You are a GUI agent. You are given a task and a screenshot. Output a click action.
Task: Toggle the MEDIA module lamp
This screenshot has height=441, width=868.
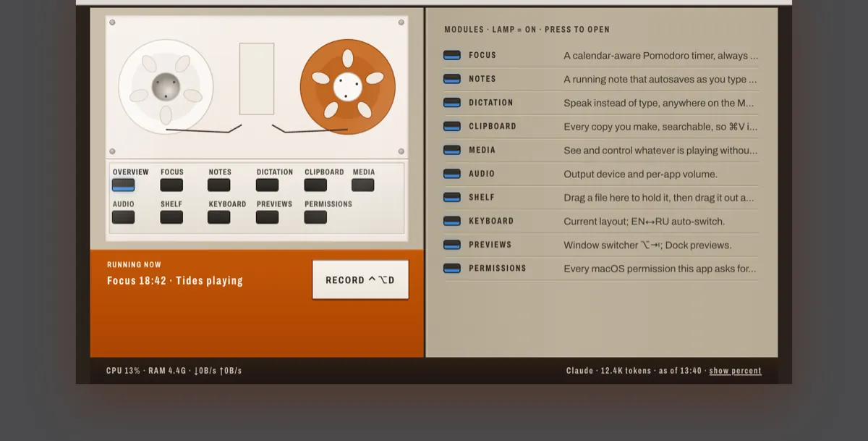pos(452,150)
